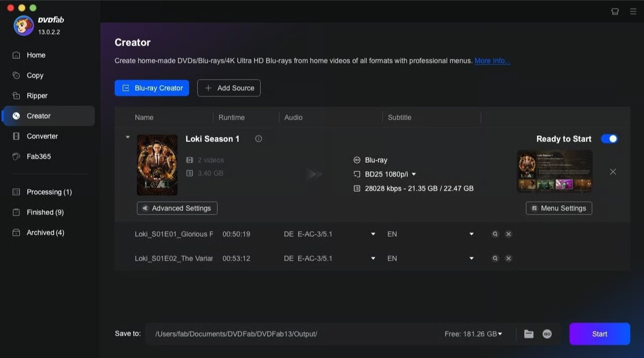Click Add Source button

(x=229, y=88)
